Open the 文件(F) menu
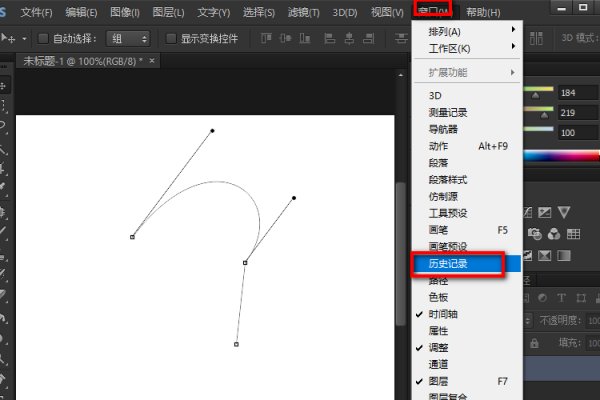The image size is (600, 400). 36,13
